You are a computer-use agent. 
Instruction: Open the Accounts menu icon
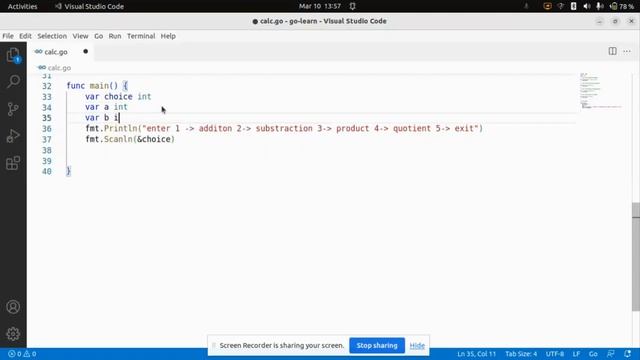click(13, 307)
